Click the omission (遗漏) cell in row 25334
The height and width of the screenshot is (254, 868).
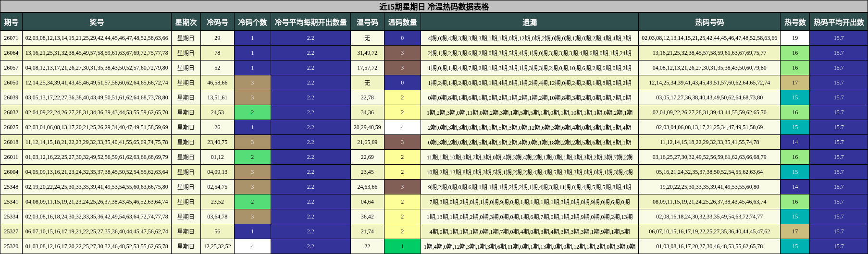530,217
